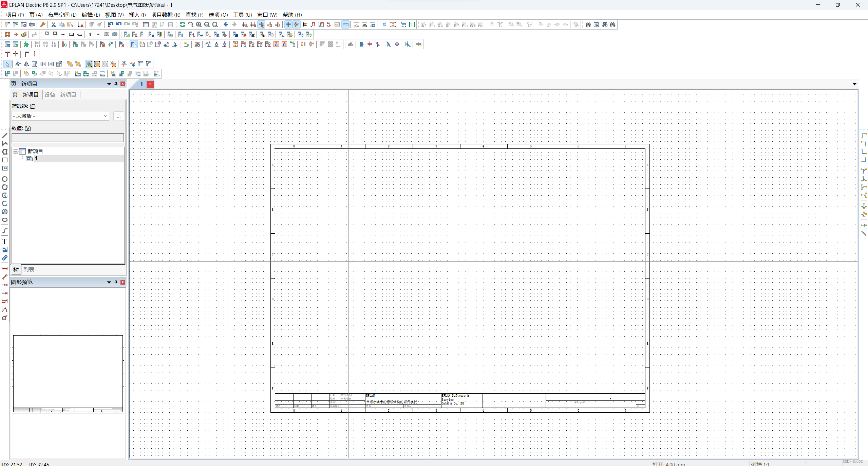Toggle snap to grid
Image resolution: width=868 pixels, height=466 pixels.
(297, 24)
